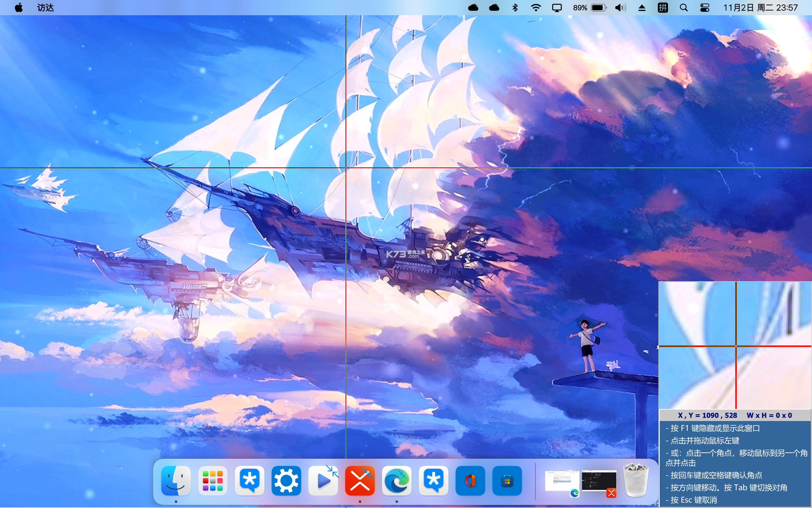Viewport: 812px width, 508px height.
Task: Restore the minimized dark terminal window thumbnail
Action: pyautogui.click(x=599, y=481)
